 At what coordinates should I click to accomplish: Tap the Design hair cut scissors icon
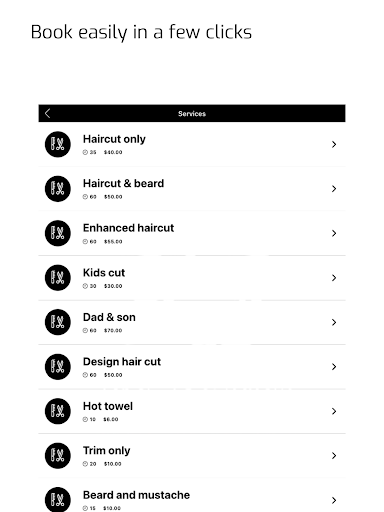58,367
